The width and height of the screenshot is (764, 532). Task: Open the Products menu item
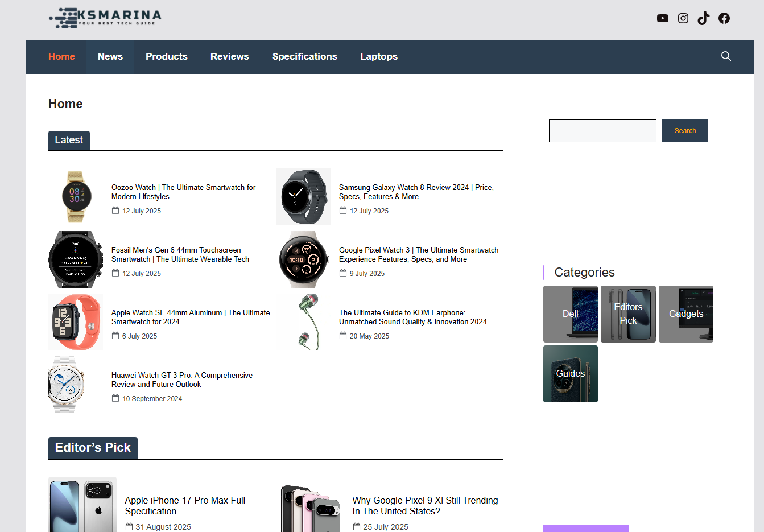(x=166, y=57)
